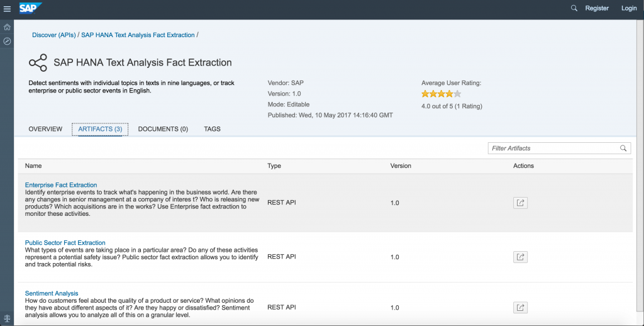The image size is (644, 326).
Task: Click the Actions column header
Action: [x=523, y=166]
